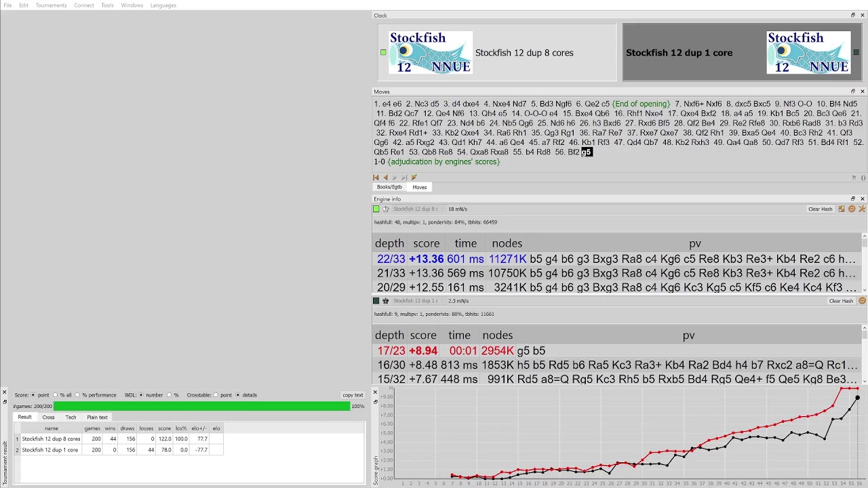868x488 pixels.
Task: Open engine 1 settings wrench icon
Action: tap(863, 209)
